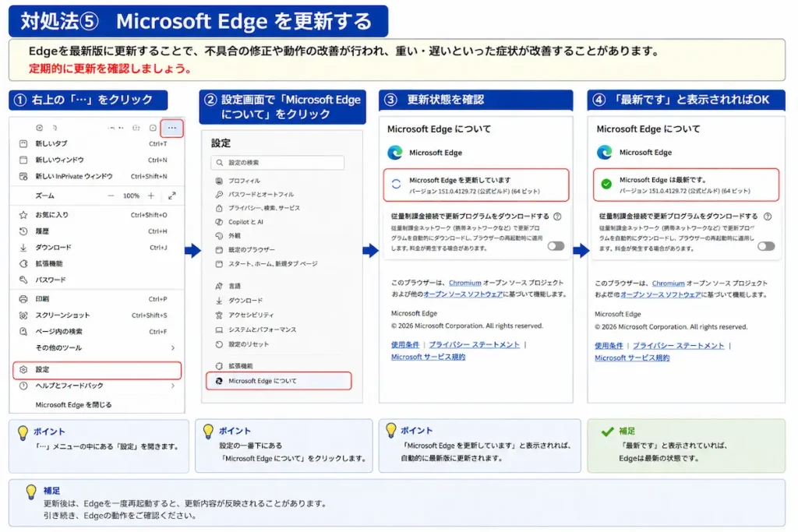Viewport: 798px width, 532px height.
Task: Expand the その他のツール submenu arrow
Action: point(173,348)
